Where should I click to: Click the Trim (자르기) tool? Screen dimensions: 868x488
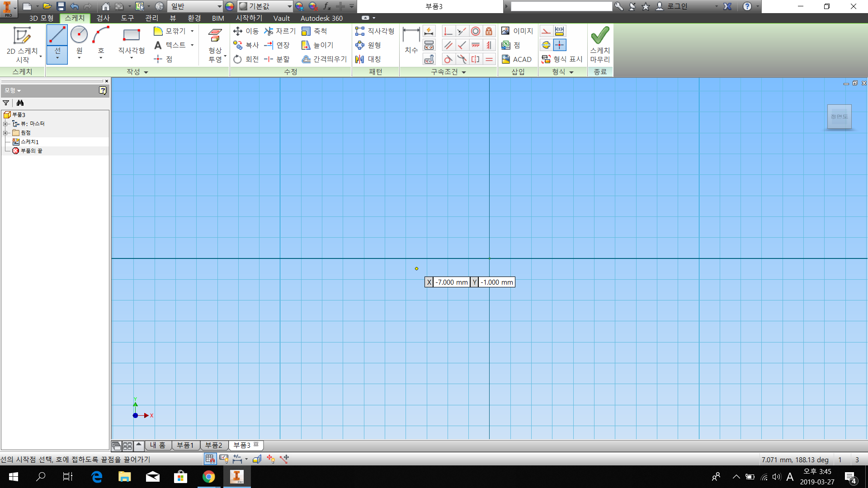280,31
